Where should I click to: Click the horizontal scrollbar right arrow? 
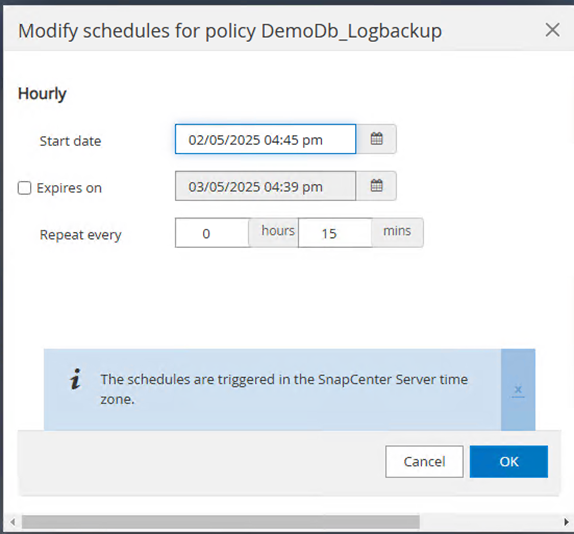pyautogui.click(x=566, y=522)
